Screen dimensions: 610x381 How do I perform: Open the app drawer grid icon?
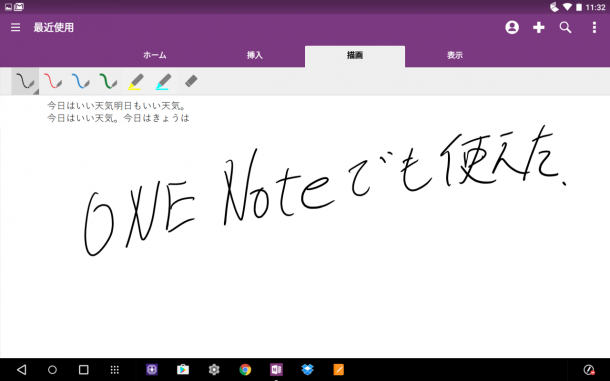click(114, 369)
